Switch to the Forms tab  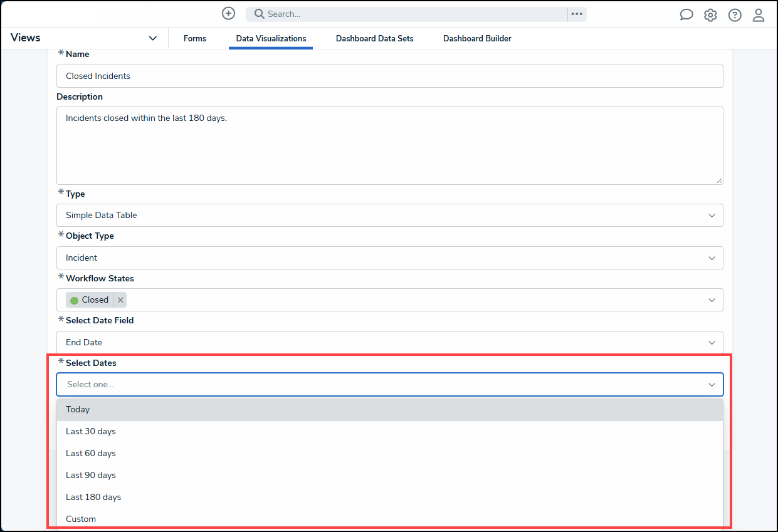pyautogui.click(x=195, y=39)
